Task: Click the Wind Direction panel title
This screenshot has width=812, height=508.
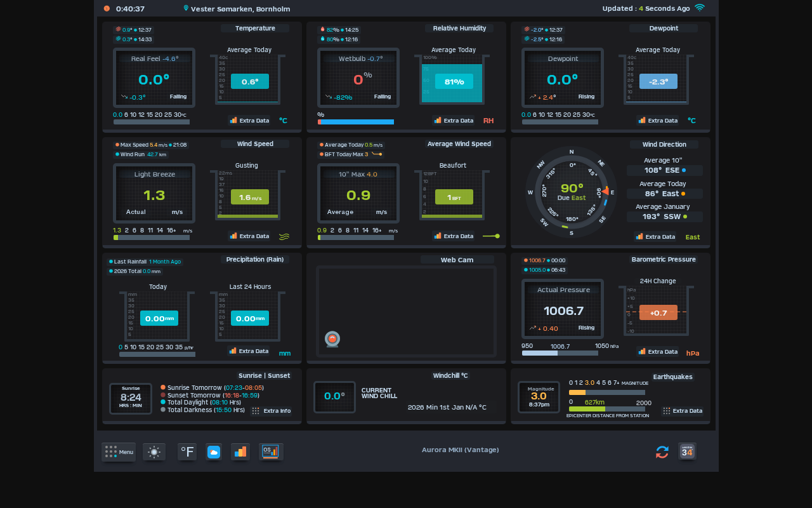Action: click(x=664, y=145)
